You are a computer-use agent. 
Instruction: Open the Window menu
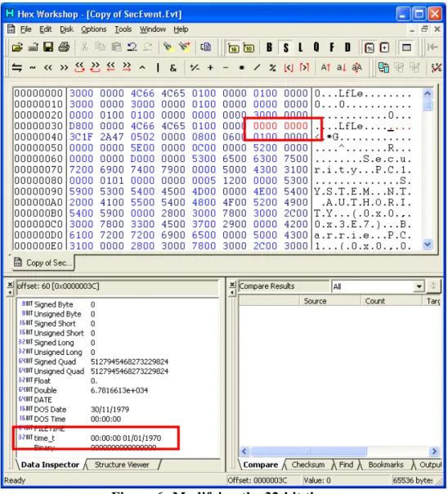click(x=153, y=29)
